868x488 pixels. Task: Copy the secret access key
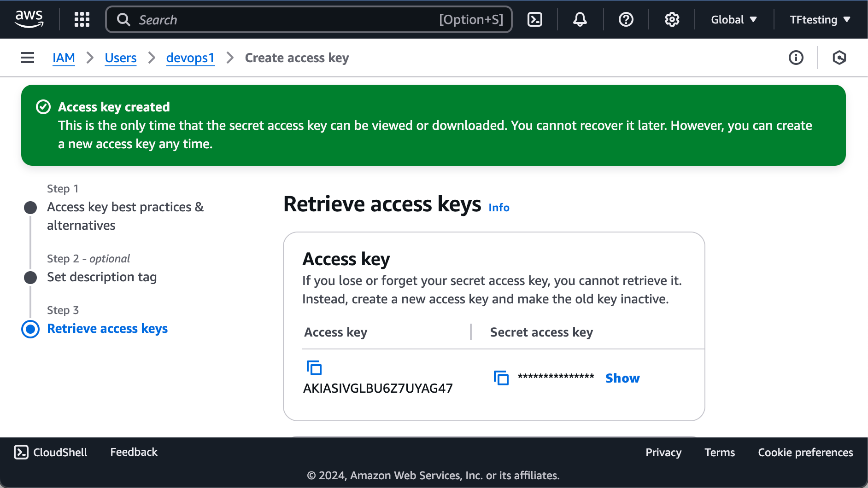coord(500,378)
